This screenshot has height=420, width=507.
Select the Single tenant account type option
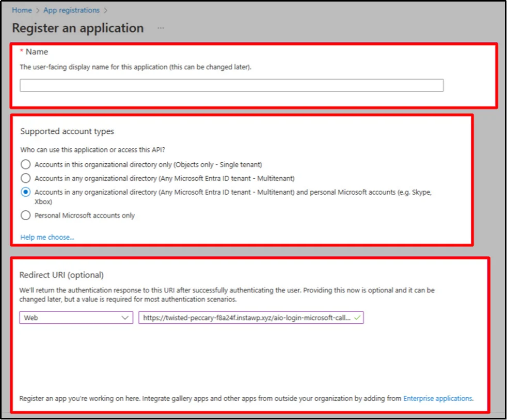point(26,164)
